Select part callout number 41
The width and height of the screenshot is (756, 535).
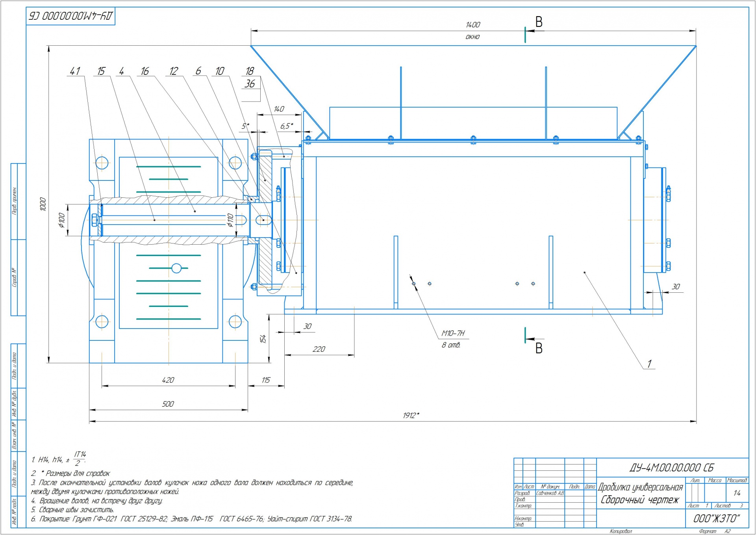click(x=75, y=71)
